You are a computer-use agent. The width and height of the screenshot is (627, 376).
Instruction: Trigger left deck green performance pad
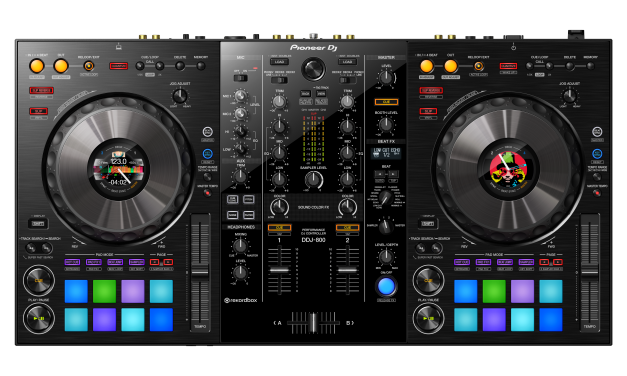104,291
